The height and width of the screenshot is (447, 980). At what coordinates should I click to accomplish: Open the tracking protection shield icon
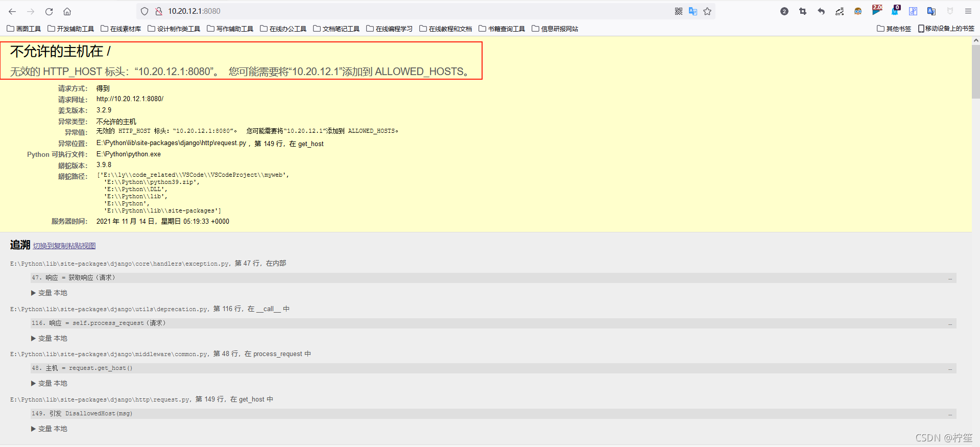click(145, 11)
